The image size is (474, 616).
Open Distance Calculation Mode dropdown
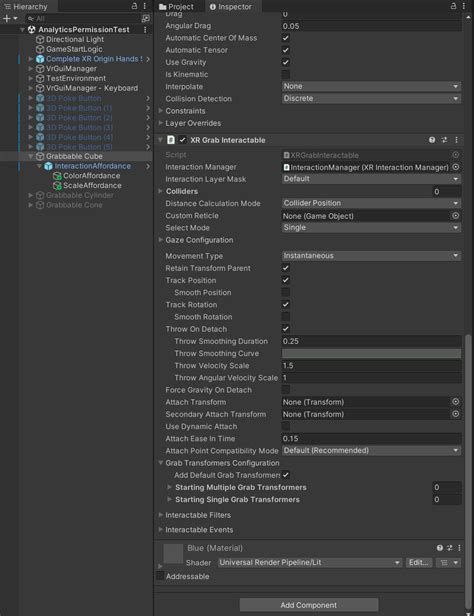[x=371, y=203]
